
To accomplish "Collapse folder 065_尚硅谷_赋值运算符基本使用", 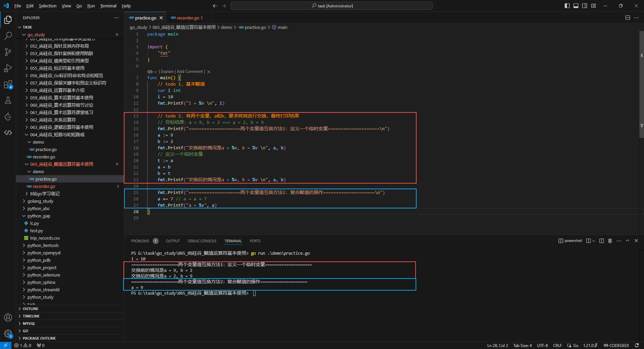I will [70, 164].
